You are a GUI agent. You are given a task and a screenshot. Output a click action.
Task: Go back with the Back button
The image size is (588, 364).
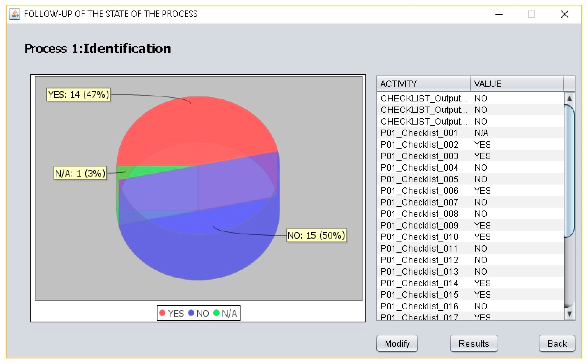tap(557, 343)
